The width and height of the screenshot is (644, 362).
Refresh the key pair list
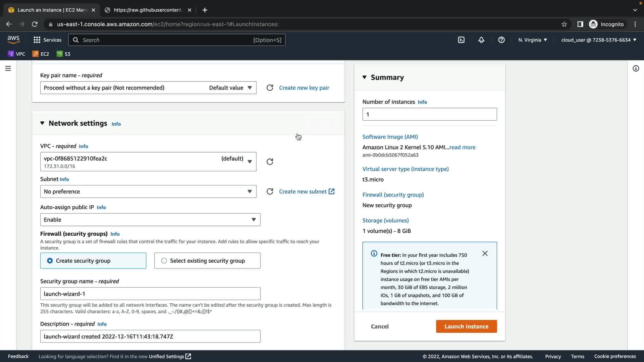click(x=270, y=88)
